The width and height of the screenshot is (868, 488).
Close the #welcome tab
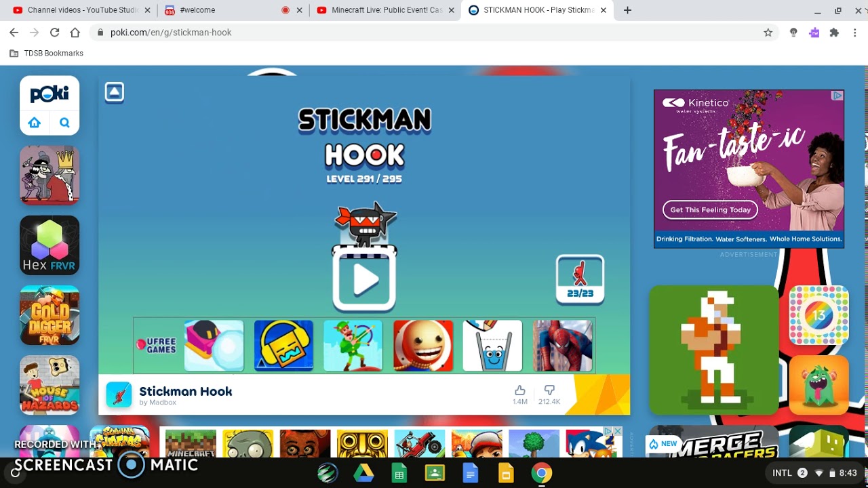click(300, 10)
